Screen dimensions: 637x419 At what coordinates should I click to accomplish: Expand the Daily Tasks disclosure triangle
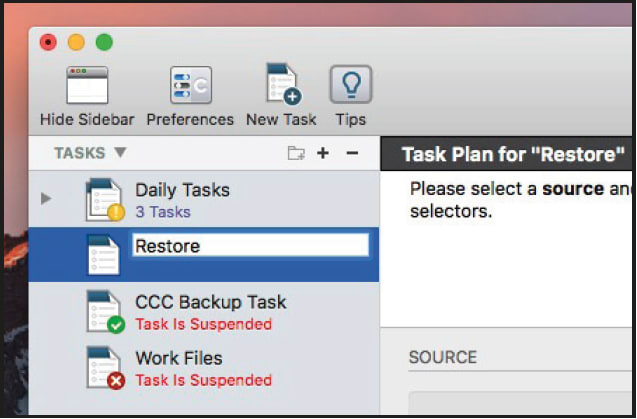(x=45, y=199)
